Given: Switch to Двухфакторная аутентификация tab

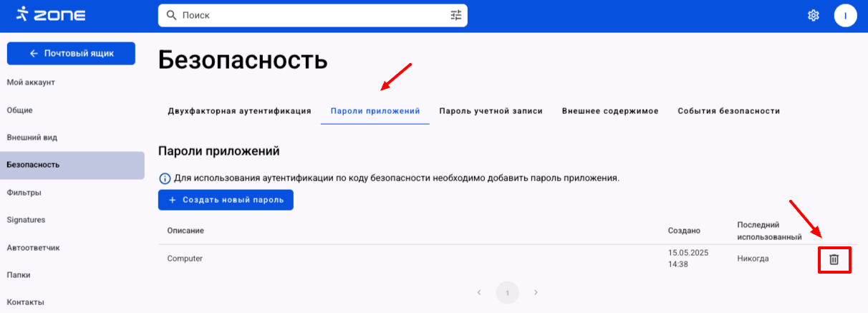Looking at the screenshot, I should coord(239,111).
